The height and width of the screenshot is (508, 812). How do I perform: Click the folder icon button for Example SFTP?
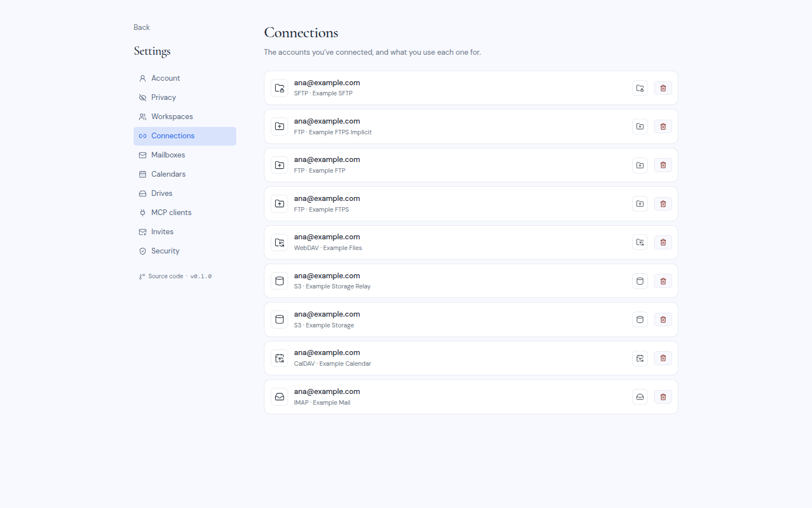pyautogui.click(x=640, y=88)
